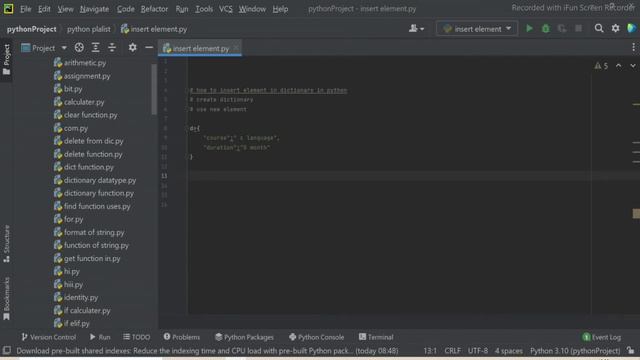Start debugging with the green bug icon
Image resolution: width=640 pixels, height=360 pixels.
(x=546, y=29)
